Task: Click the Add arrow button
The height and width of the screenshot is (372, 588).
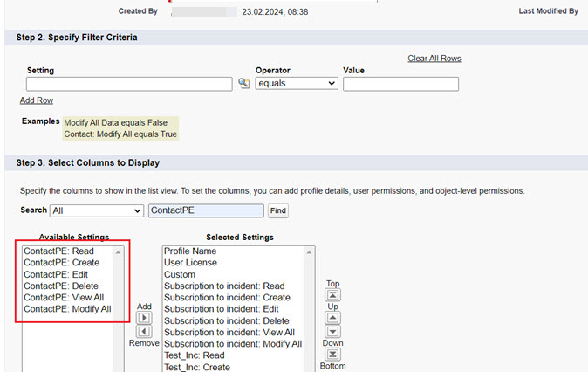Action: 144,318
